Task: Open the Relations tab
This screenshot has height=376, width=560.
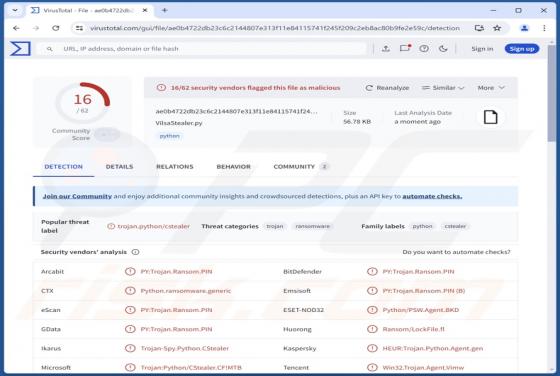Action: pyautogui.click(x=175, y=167)
